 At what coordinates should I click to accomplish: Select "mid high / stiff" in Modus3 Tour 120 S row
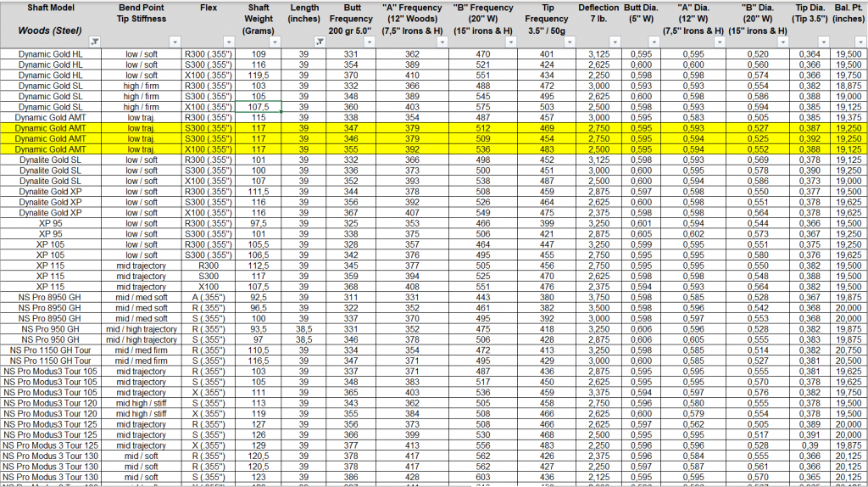pyautogui.click(x=142, y=403)
